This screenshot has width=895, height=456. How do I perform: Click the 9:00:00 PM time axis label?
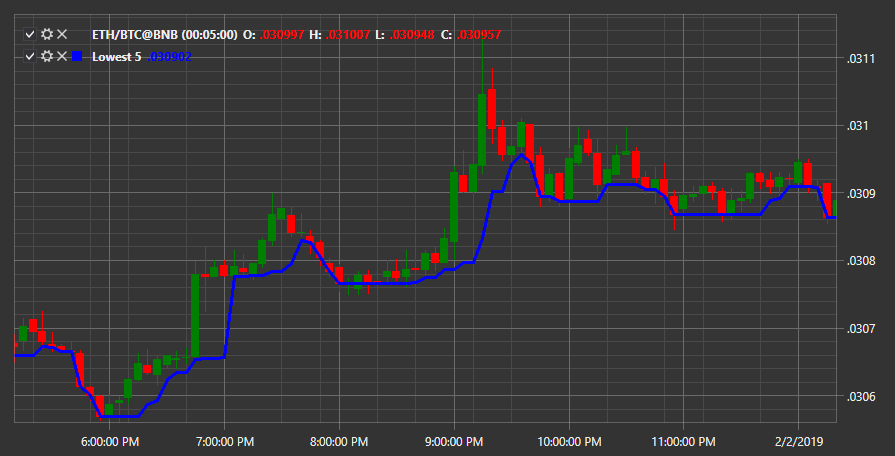click(x=454, y=442)
